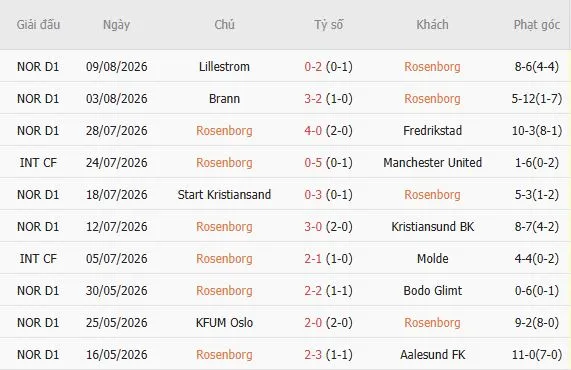Click the Giải đấu column header
The height and width of the screenshot is (370, 571).
(38, 25)
